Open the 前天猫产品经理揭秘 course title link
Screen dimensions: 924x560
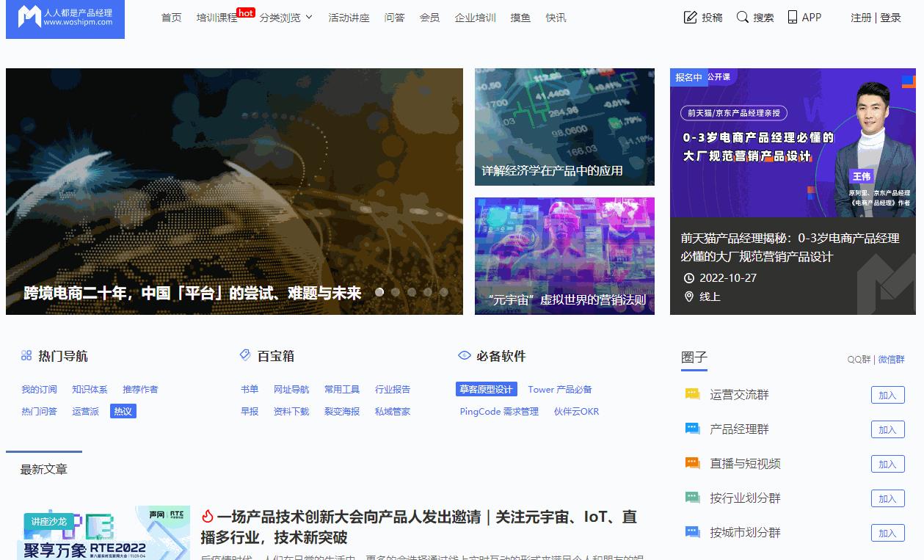[790, 247]
